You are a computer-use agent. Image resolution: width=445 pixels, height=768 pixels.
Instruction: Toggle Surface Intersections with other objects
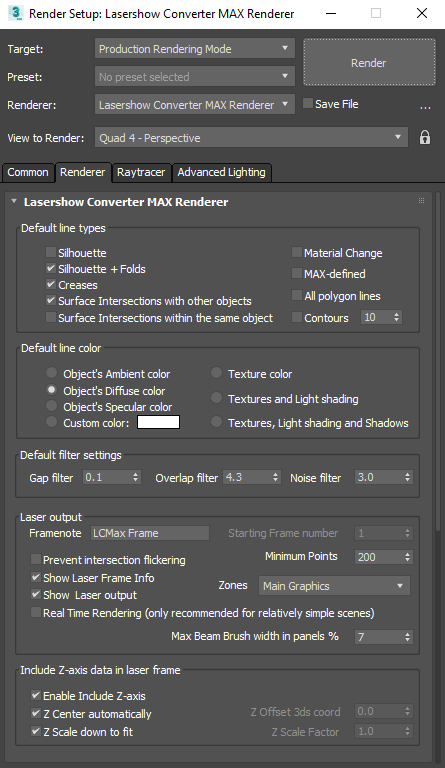(50, 300)
